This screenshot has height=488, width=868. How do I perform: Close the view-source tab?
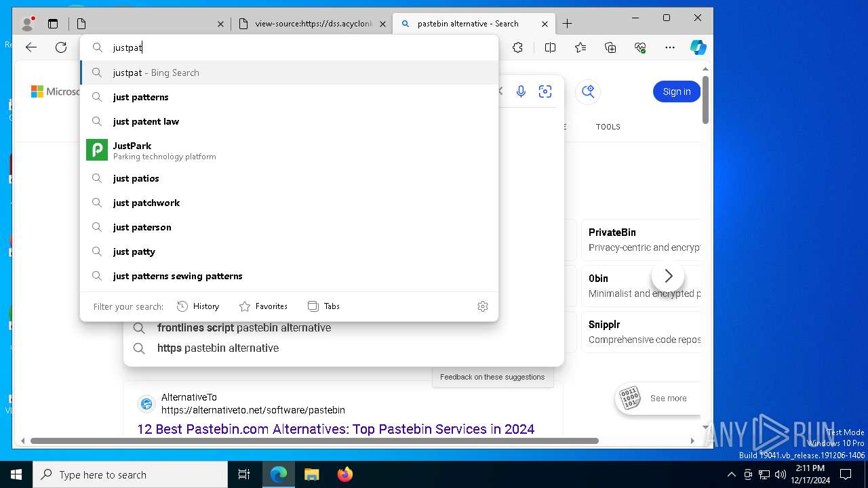pos(382,24)
